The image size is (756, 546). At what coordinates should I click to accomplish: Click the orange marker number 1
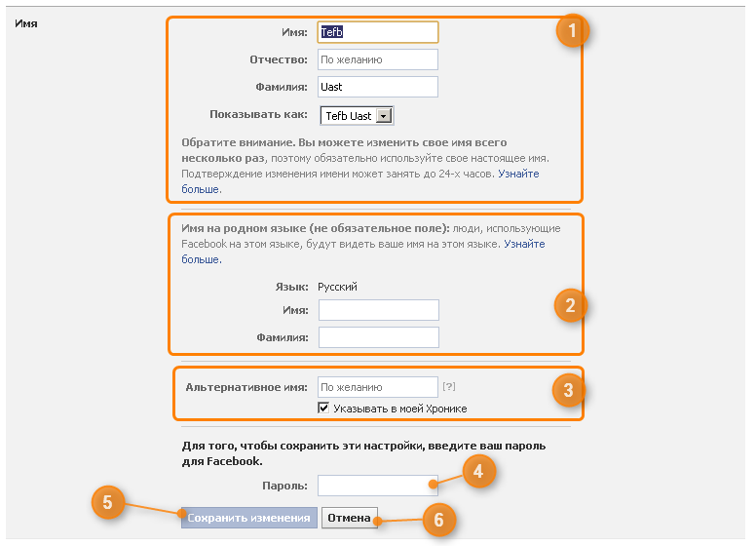coord(573,31)
